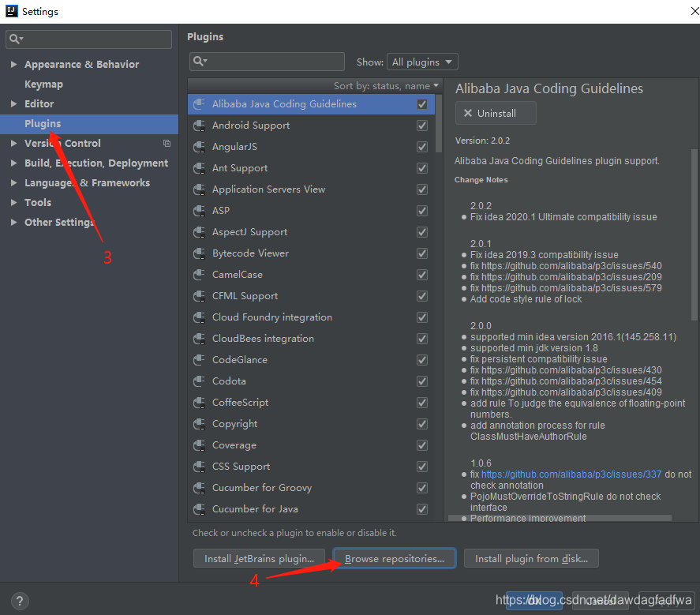Disable the Alibaba Java Coding Guidelines checkbox
The image size is (700, 615).
pos(422,104)
